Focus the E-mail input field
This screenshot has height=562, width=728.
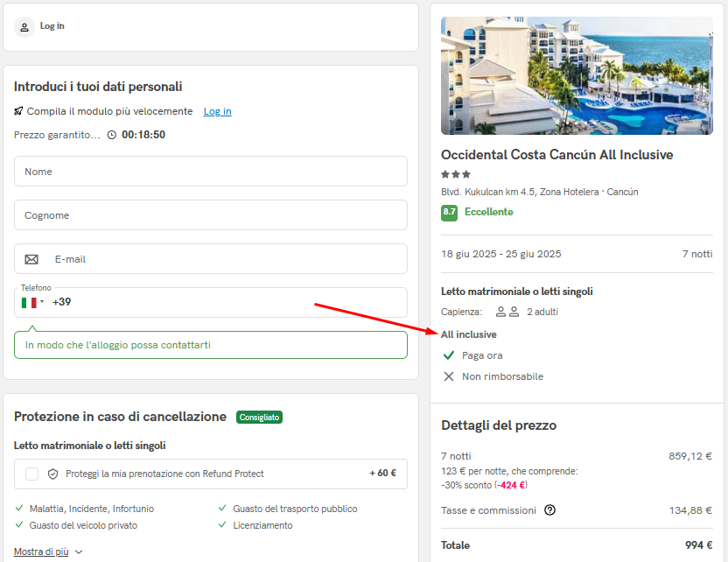(x=211, y=259)
